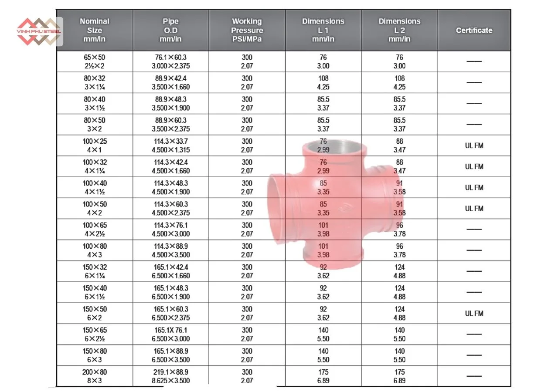Click the 114.3×76.1 pipe O.D cell
Screen dimensions: 558x392
(x=170, y=229)
